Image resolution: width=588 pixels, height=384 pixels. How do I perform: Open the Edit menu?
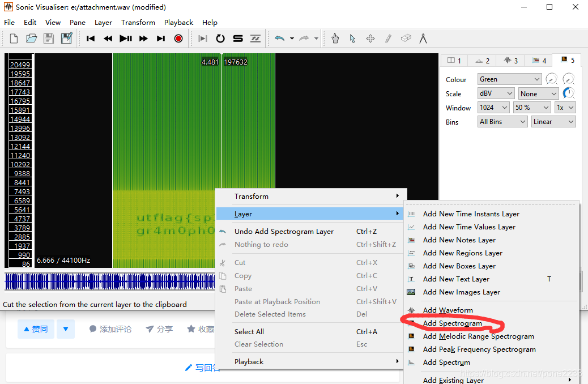[x=30, y=23]
